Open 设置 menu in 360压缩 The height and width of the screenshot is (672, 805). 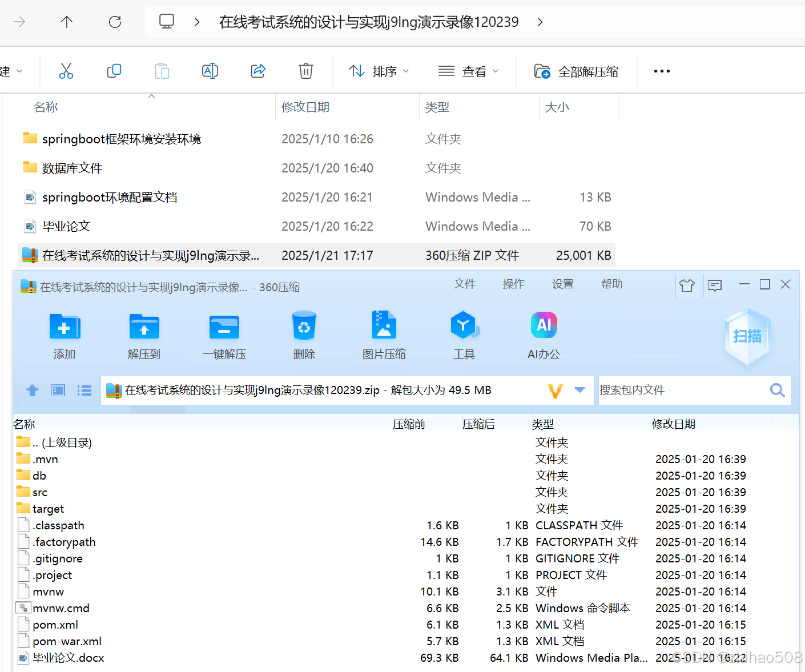click(x=563, y=284)
